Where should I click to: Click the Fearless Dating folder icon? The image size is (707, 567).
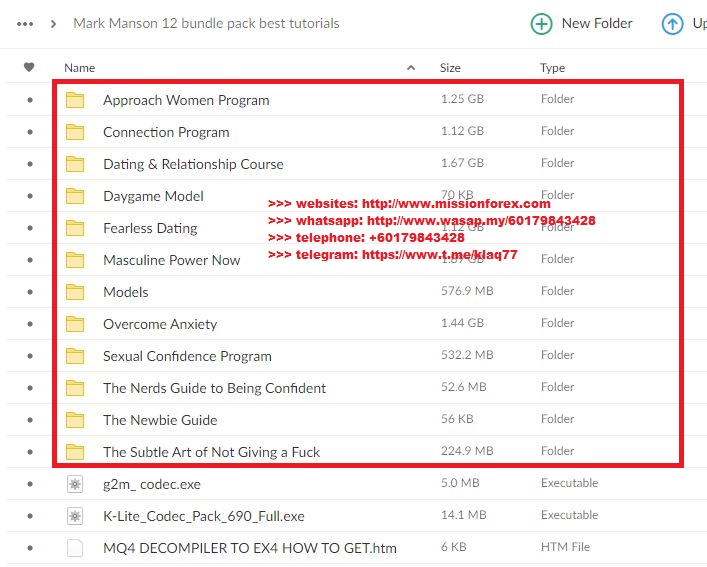(x=75, y=228)
